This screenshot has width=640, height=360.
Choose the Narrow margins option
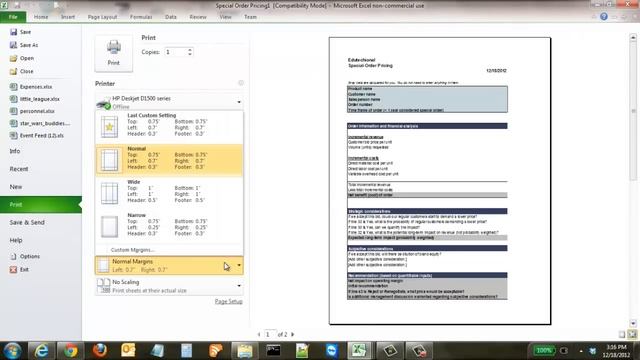pyautogui.click(x=169, y=226)
